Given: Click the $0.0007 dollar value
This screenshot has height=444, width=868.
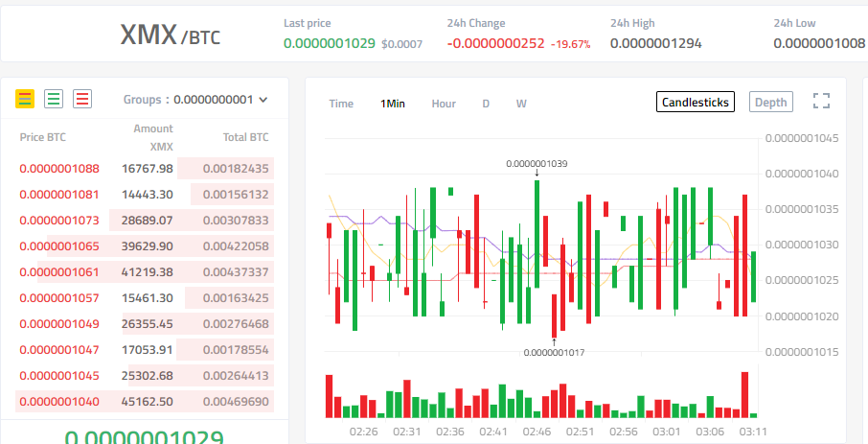Looking at the screenshot, I should pyautogui.click(x=401, y=44).
